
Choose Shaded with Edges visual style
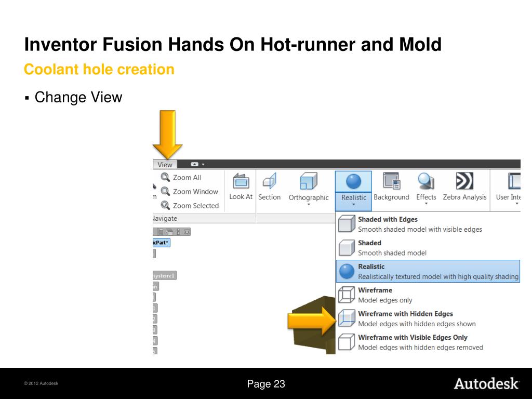pyautogui.click(x=428, y=224)
